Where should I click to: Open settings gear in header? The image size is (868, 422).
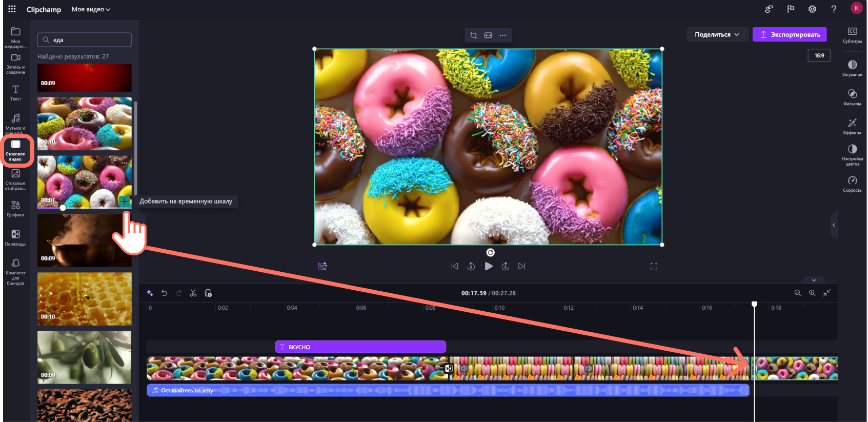click(x=812, y=9)
